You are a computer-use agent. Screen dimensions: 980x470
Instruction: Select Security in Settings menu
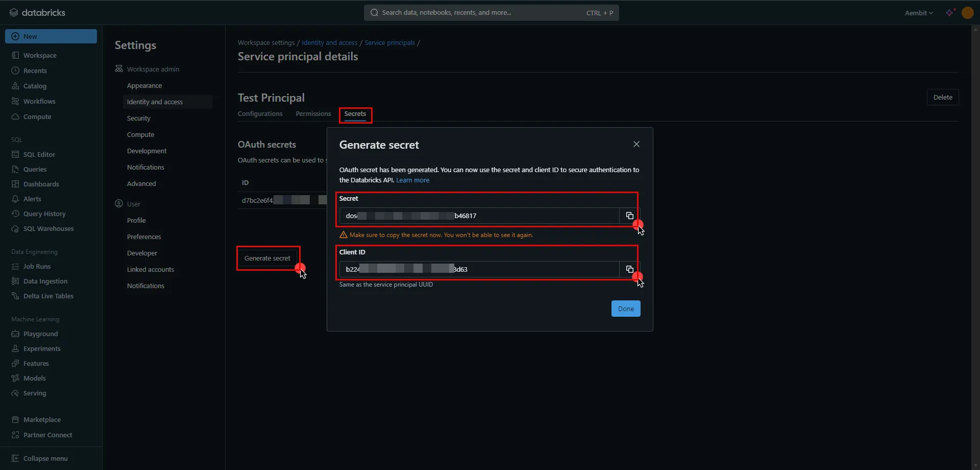tap(139, 118)
